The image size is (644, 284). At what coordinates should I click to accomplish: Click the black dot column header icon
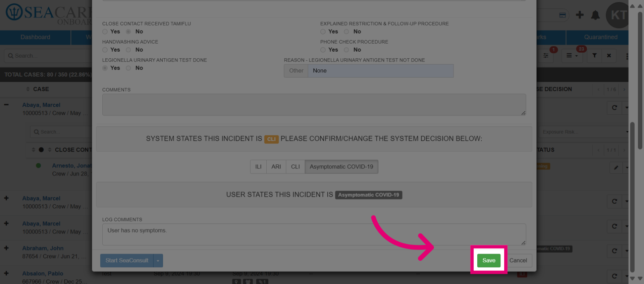point(41,150)
